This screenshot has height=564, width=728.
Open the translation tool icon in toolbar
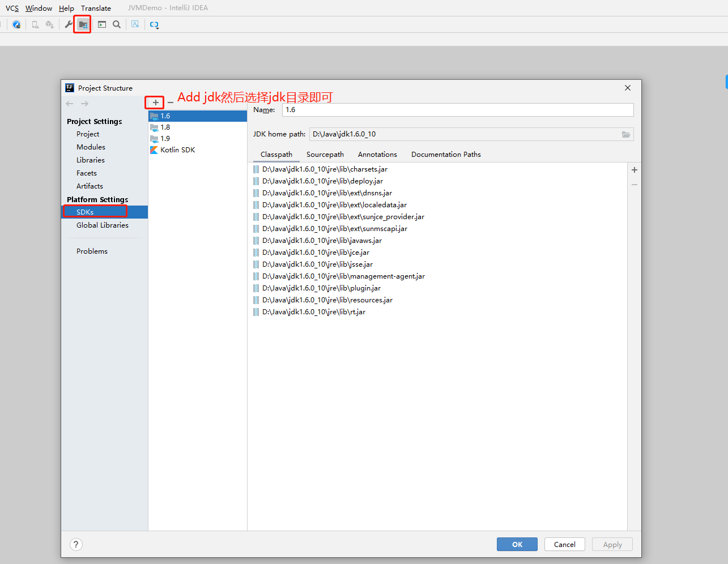(135, 24)
